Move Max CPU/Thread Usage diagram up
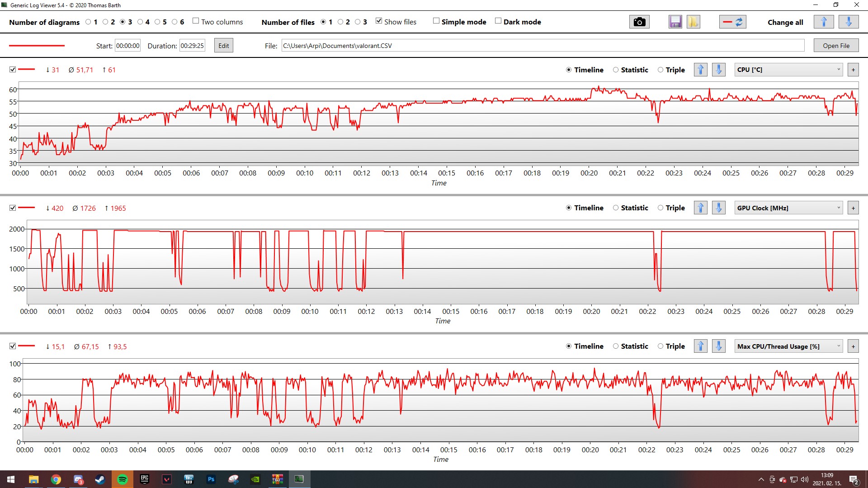The image size is (868, 488). click(x=701, y=346)
